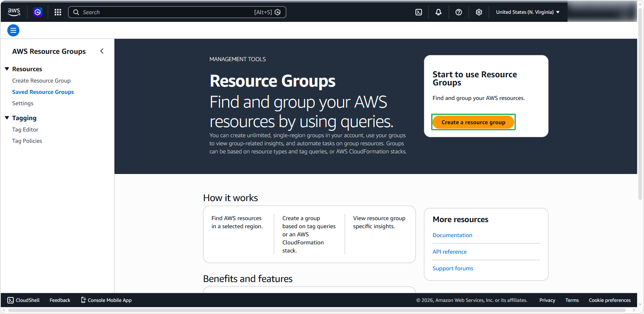Click the Benefits and features heading
This screenshot has height=314, width=644.
click(248, 279)
